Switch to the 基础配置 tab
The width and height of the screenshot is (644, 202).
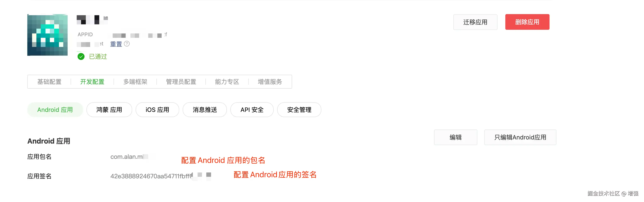click(49, 82)
